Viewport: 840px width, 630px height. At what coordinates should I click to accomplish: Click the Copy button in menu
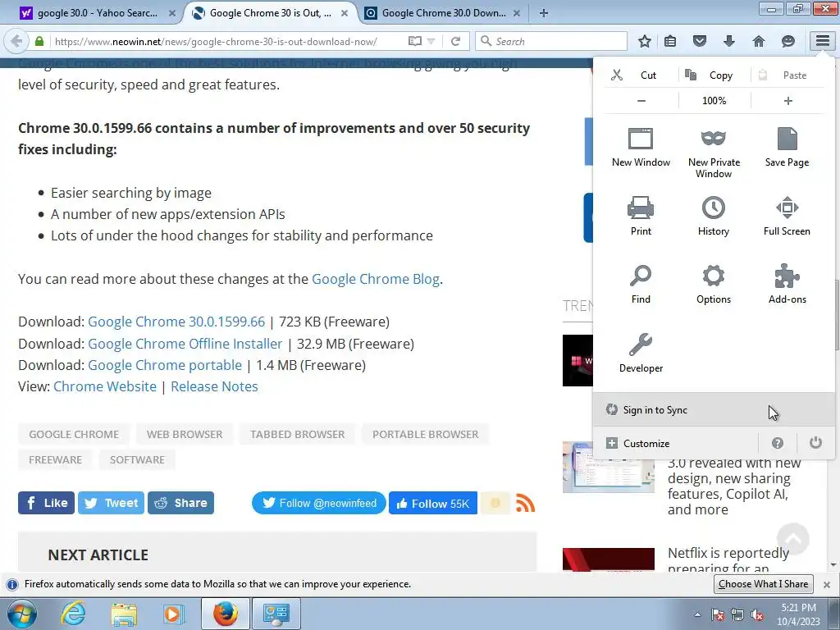click(714, 75)
